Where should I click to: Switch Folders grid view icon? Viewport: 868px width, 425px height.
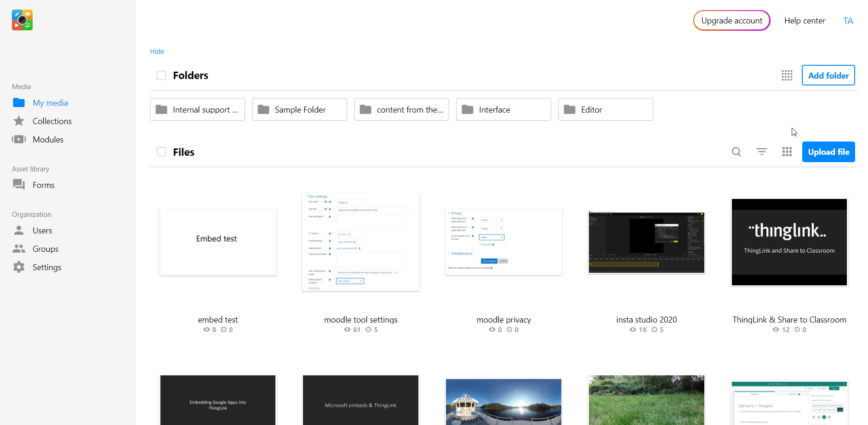[787, 75]
